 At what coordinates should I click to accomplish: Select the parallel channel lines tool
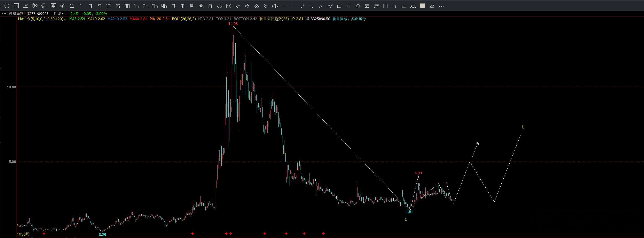(321, 6)
